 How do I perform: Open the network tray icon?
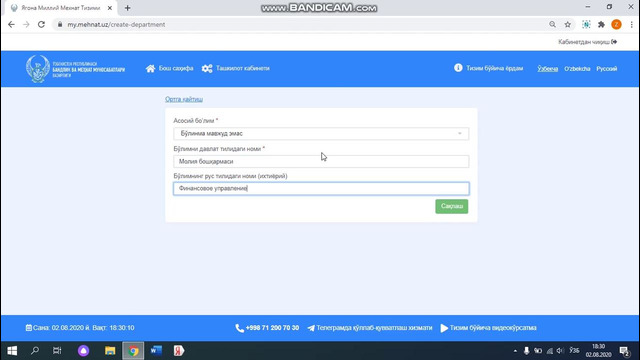click(x=549, y=351)
